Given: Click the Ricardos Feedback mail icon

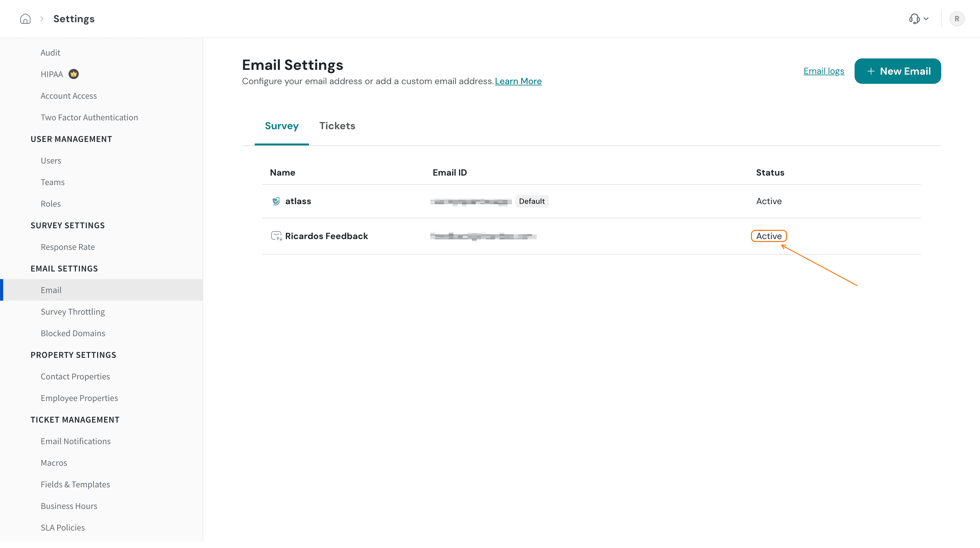Looking at the screenshot, I should tap(276, 236).
